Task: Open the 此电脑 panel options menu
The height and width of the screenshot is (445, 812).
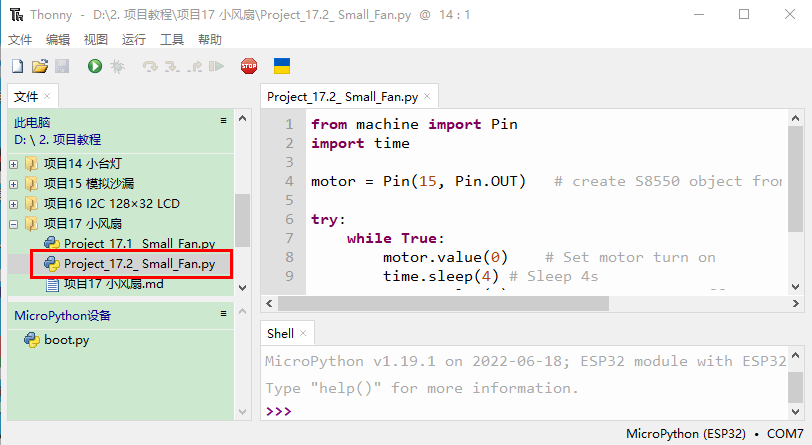Action: point(224,120)
